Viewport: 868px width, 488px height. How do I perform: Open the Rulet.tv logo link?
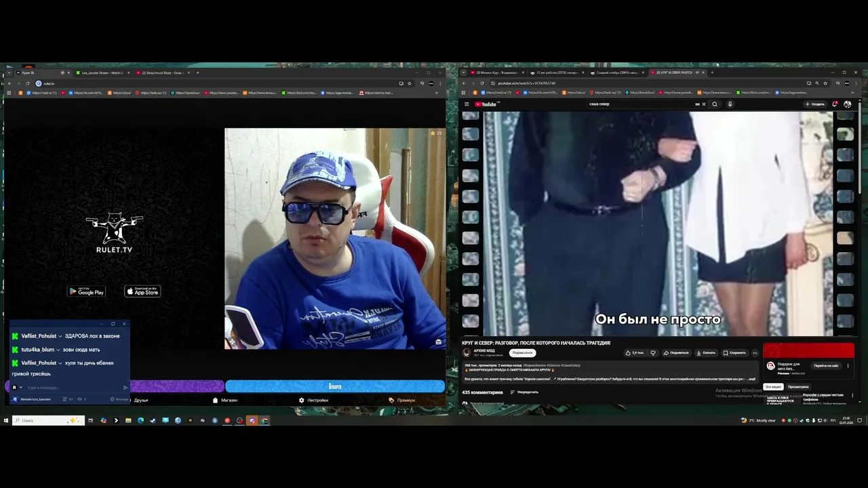pyautogui.click(x=114, y=234)
